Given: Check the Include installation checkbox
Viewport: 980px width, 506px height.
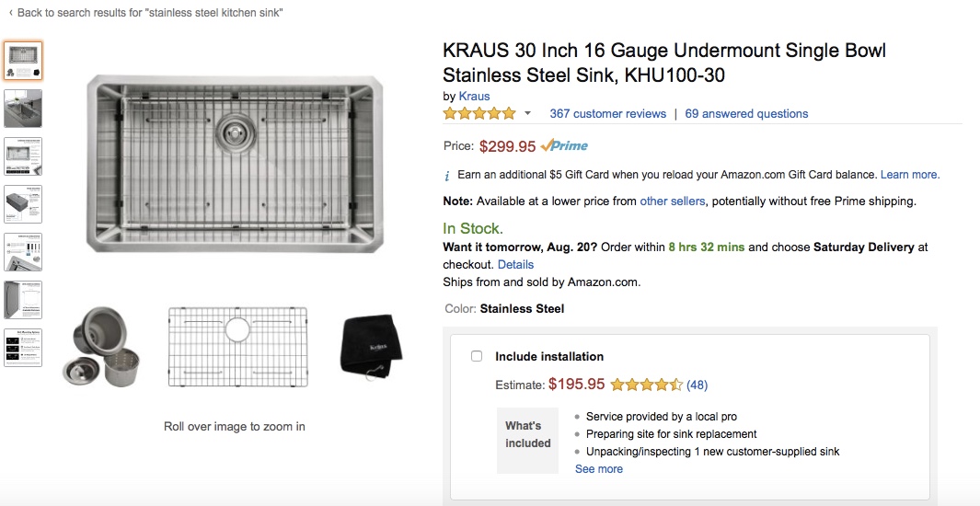Looking at the screenshot, I should (x=477, y=356).
